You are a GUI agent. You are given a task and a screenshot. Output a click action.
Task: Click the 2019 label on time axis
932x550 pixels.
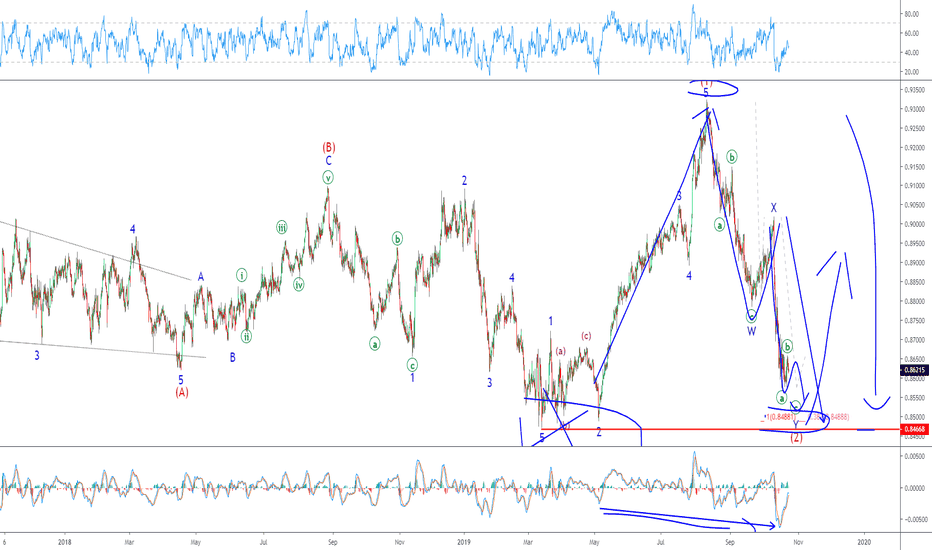pos(464,542)
